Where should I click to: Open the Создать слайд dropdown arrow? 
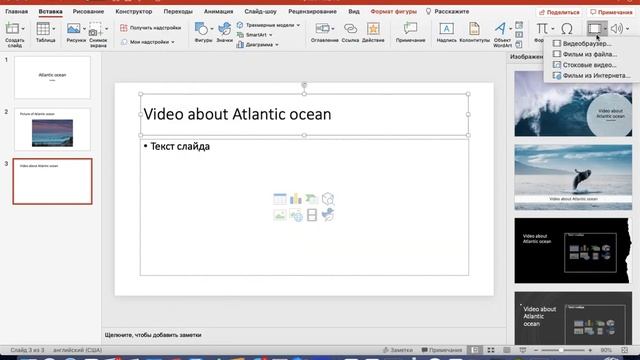[x=23, y=29]
